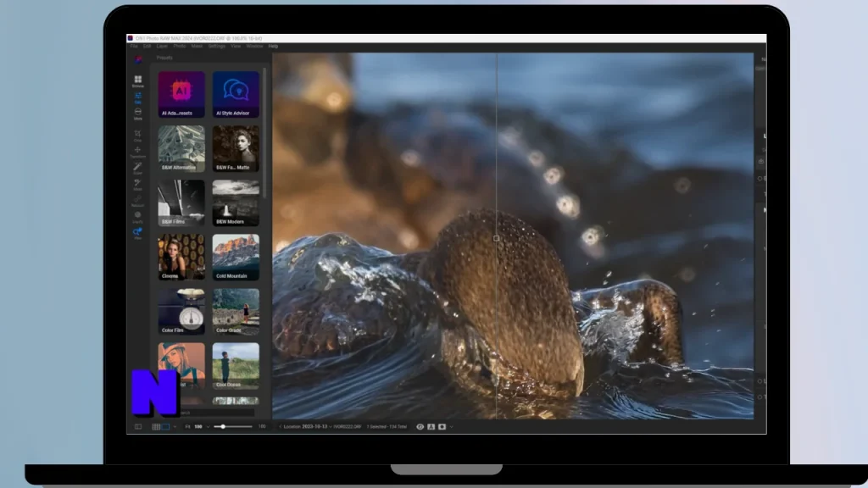Select the Mask tool
This screenshot has height=488, width=868.
(138, 184)
